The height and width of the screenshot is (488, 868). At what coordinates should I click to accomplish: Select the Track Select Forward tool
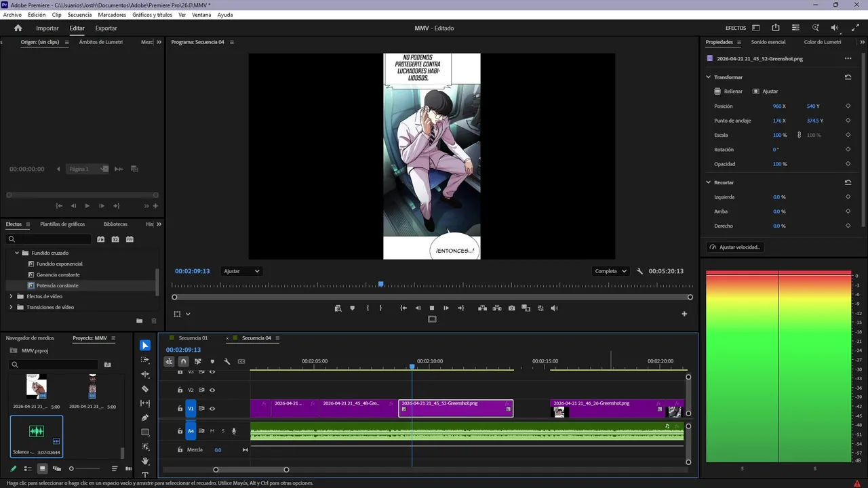[145, 360]
